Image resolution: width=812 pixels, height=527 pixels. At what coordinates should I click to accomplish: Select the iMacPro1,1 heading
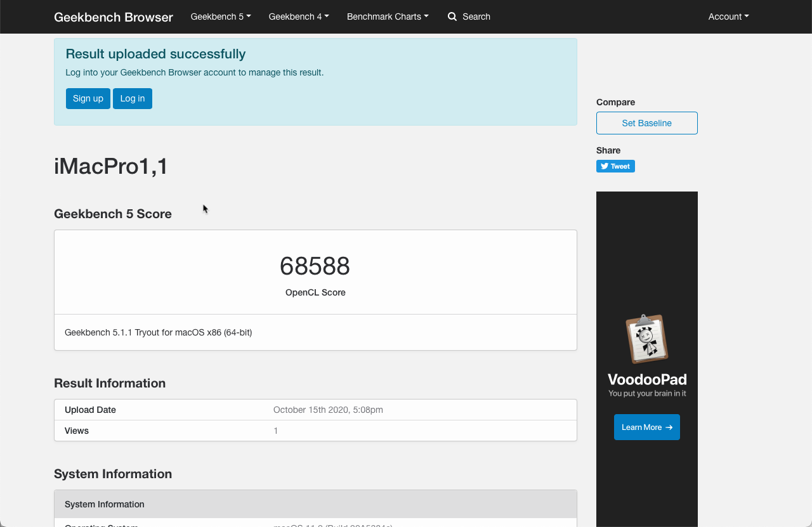tap(111, 166)
